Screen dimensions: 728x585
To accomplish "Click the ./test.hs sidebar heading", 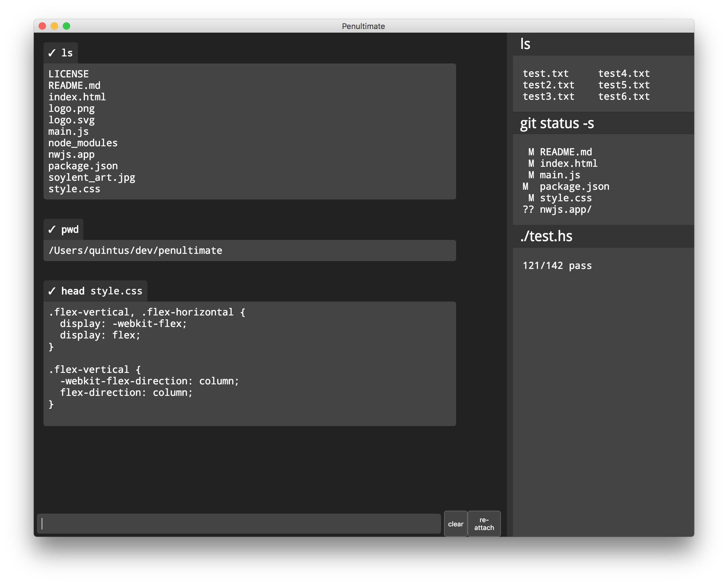I will (546, 236).
